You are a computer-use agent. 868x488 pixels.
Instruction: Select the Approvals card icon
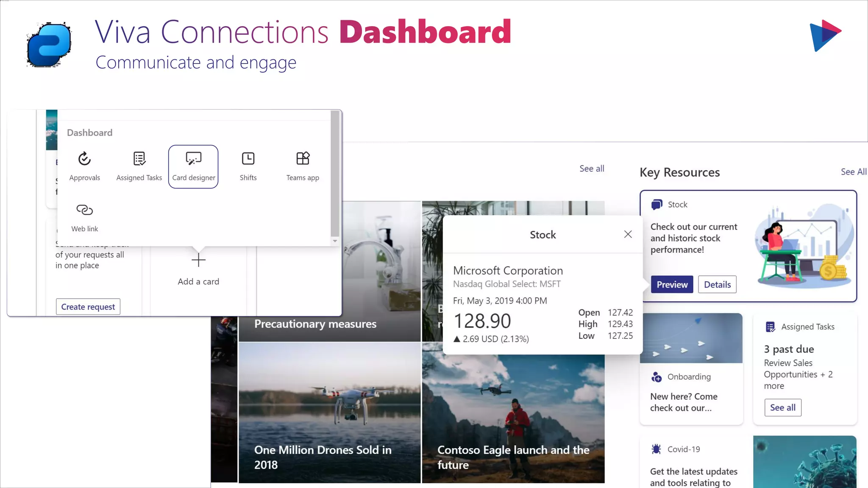(x=84, y=159)
